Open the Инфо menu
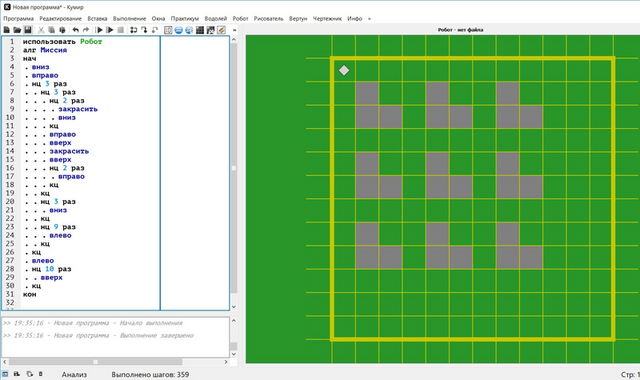This screenshot has width=640, height=380. [x=355, y=18]
